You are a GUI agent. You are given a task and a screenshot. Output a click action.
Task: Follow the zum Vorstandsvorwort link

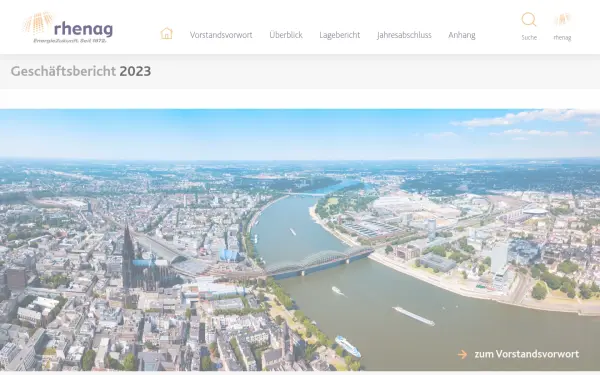point(518,354)
